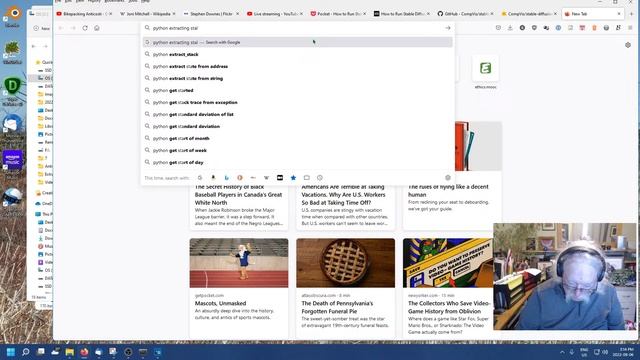Switch to the Live streaming YouTube tab
The height and width of the screenshot is (360, 640).
tap(275, 14)
